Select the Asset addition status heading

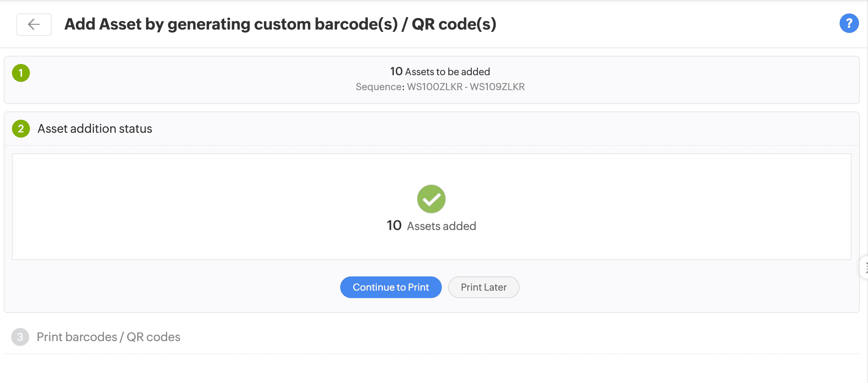pos(95,129)
